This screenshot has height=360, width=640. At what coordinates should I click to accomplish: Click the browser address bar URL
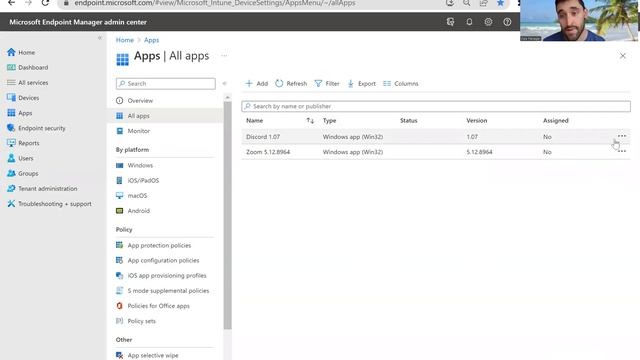(x=215, y=3)
